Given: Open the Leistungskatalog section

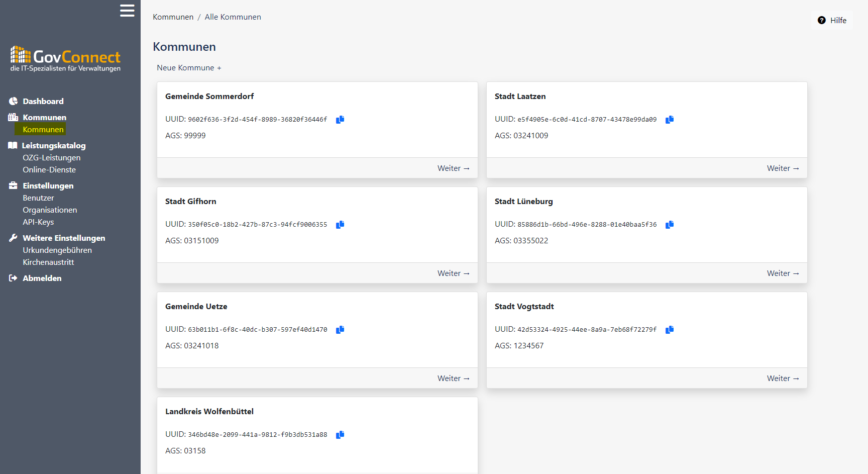Looking at the screenshot, I should point(54,145).
